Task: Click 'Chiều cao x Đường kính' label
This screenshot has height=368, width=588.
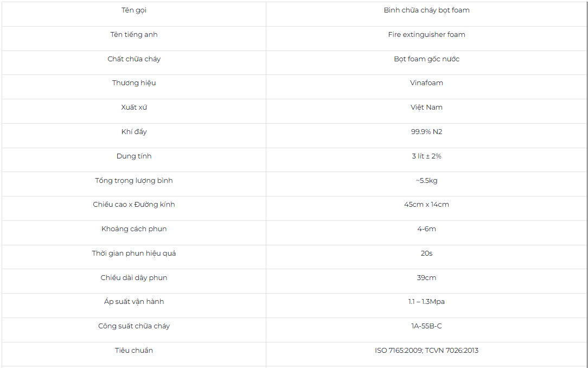Action: pos(134,205)
